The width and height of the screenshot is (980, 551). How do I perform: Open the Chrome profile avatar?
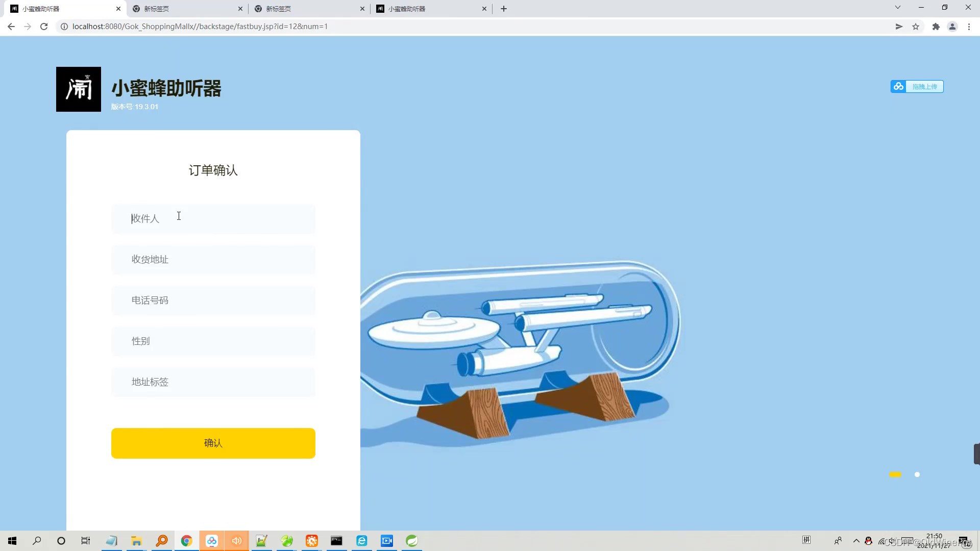click(952, 27)
